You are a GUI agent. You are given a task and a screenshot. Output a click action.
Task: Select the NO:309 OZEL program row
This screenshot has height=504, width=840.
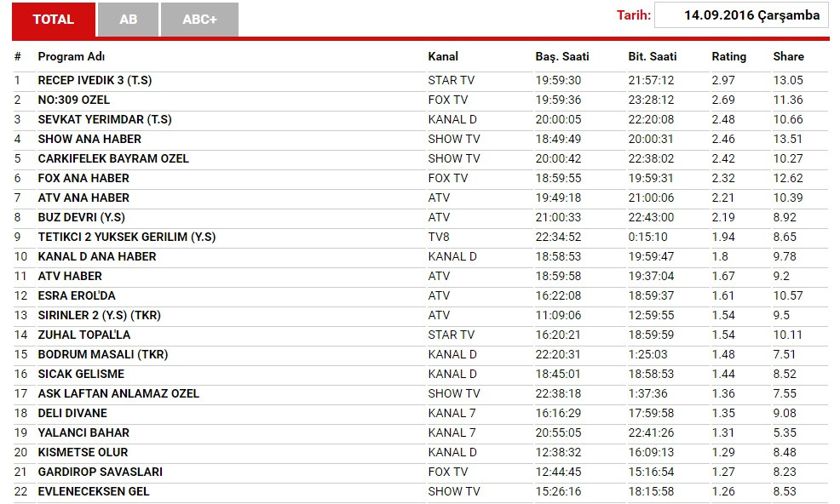point(73,100)
